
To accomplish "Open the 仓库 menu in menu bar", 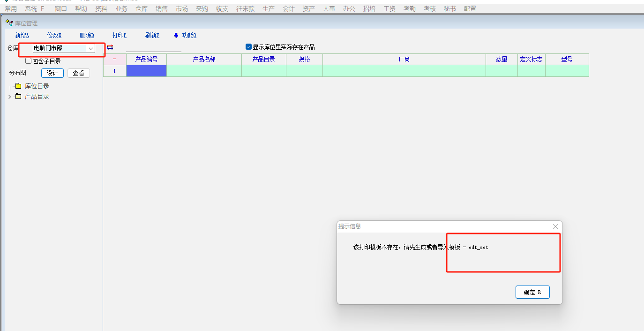I will pos(142,9).
